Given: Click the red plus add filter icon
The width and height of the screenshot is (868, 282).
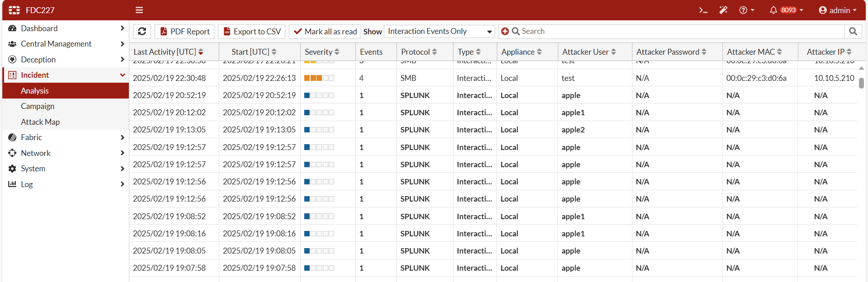Looking at the screenshot, I should [x=505, y=31].
